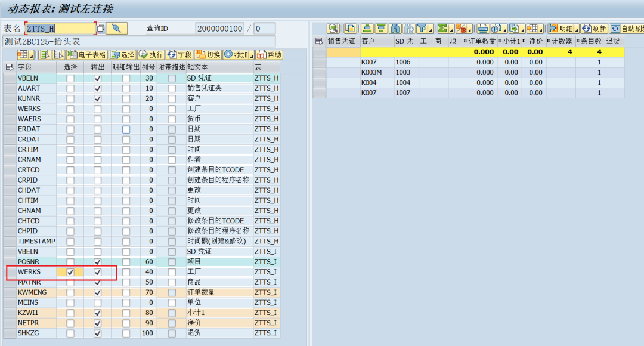Screen dimensions: 644x346
Task: Click the 查询ID field showing 2000000100
Action: pos(219,29)
